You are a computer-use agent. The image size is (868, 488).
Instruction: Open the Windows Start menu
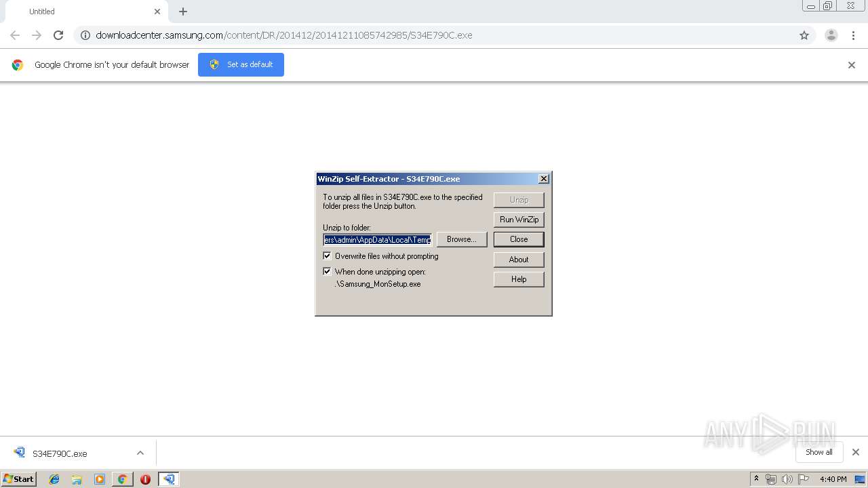tap(18, 479)
